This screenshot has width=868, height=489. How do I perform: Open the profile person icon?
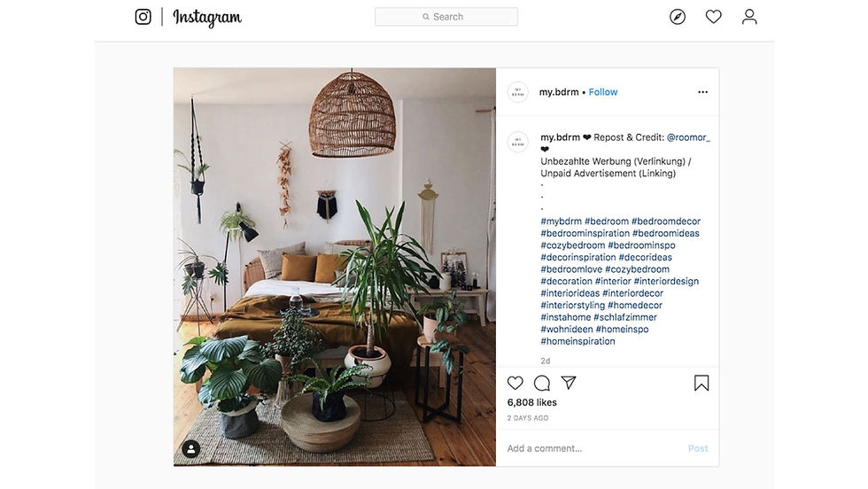[x=749, y=17]
